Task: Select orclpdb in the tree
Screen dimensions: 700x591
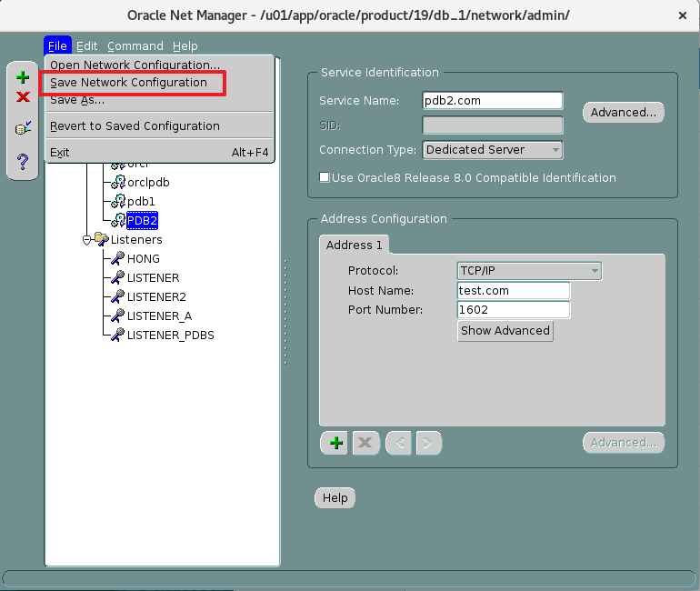Action: point(148,182)
